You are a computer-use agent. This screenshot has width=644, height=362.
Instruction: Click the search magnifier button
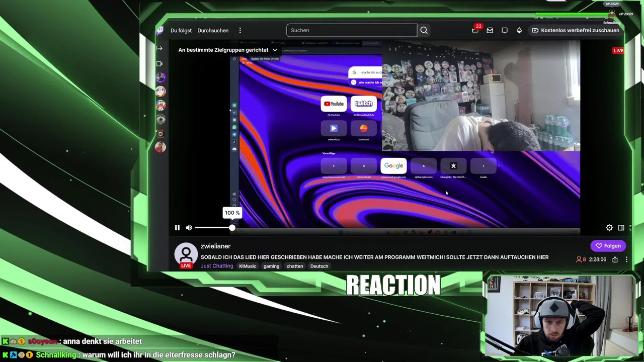pyautogui.click(x=424, y=30)
